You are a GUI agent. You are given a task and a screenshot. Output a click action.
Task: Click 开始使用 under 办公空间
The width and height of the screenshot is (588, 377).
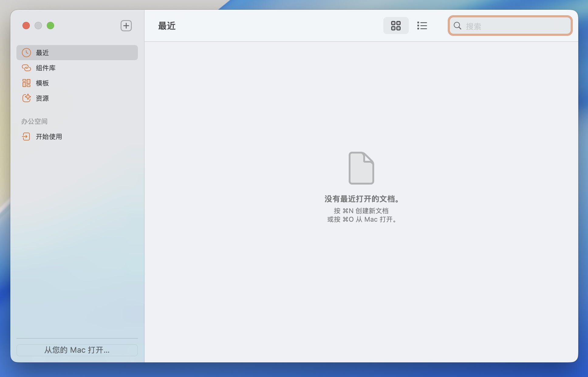[x=49, y=137]
